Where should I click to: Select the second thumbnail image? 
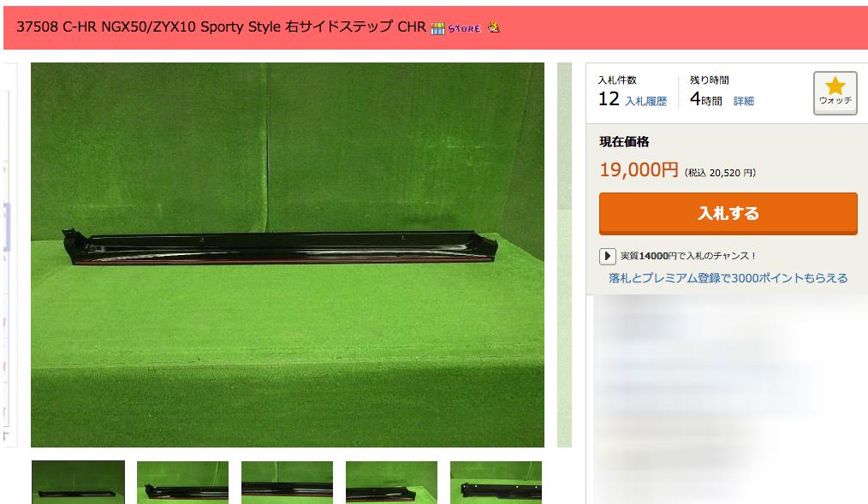[x=182, y=483]
